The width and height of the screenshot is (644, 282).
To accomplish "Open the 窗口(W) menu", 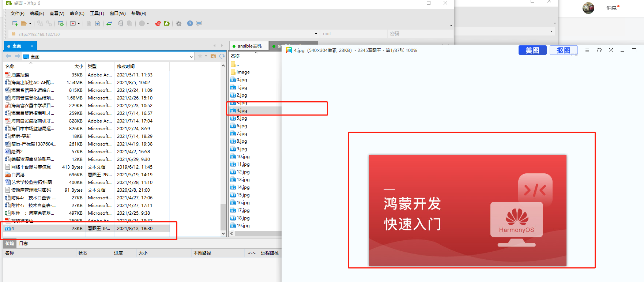I will [117, 14].
